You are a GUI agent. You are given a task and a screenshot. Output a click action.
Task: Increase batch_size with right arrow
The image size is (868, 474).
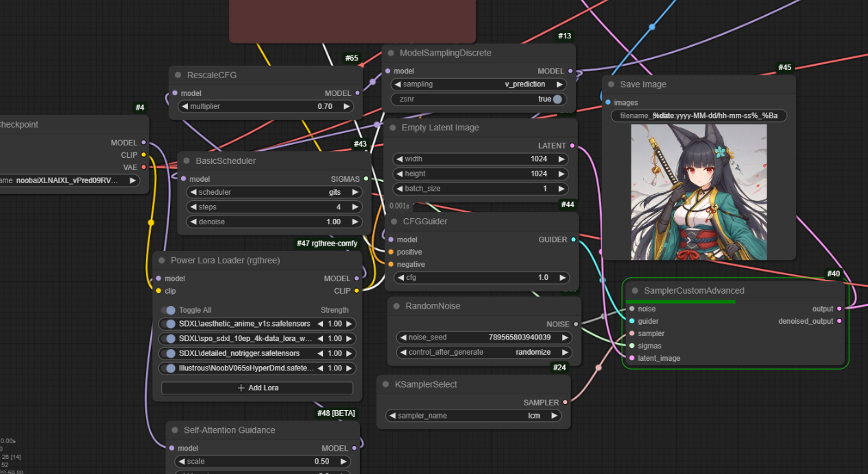[x=562, y=189]
